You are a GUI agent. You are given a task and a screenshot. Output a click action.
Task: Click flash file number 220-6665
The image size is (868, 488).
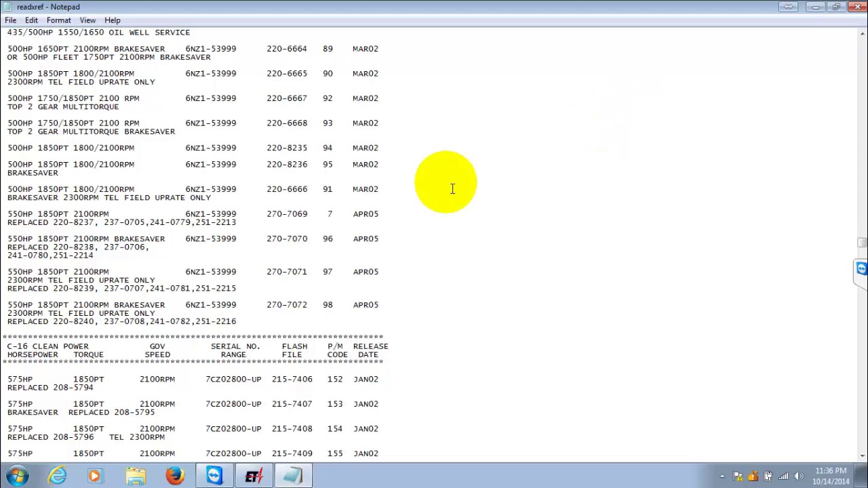pos(287,73)
